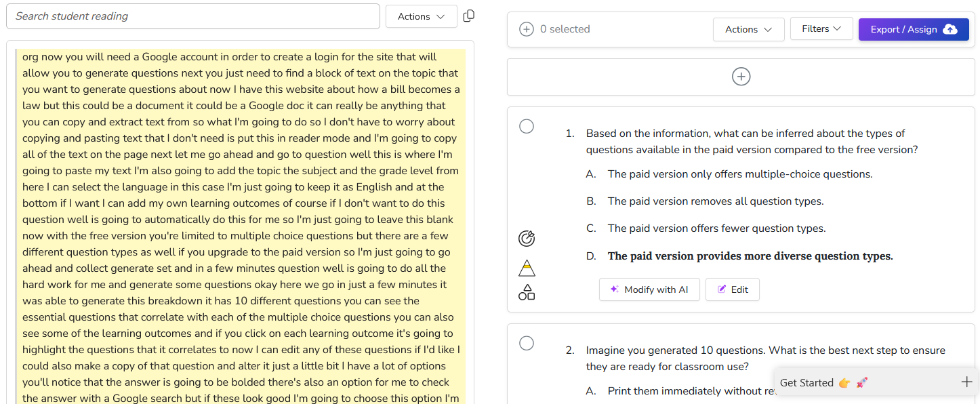
Task: Click the plus icon on Get Started bar
Action: coord(967,382)
